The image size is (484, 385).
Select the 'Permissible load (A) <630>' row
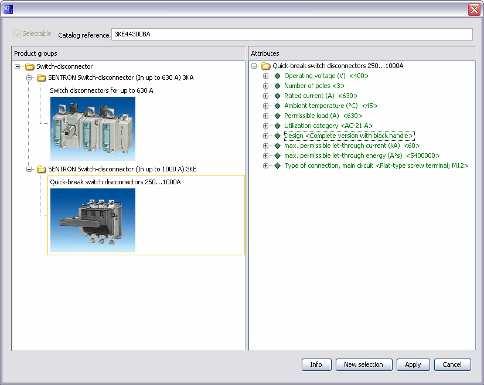(323, 116)
